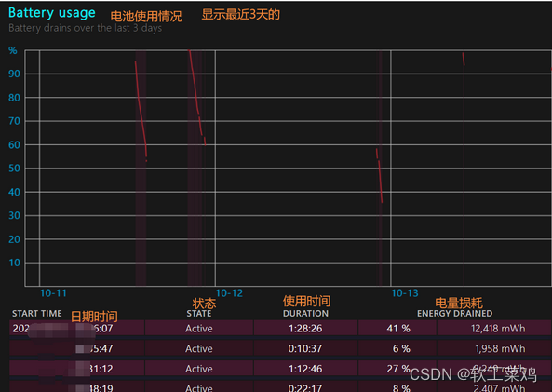Click the "10-13" date axis label
This screenshot has height=392, width=552.
pos(405,293)
